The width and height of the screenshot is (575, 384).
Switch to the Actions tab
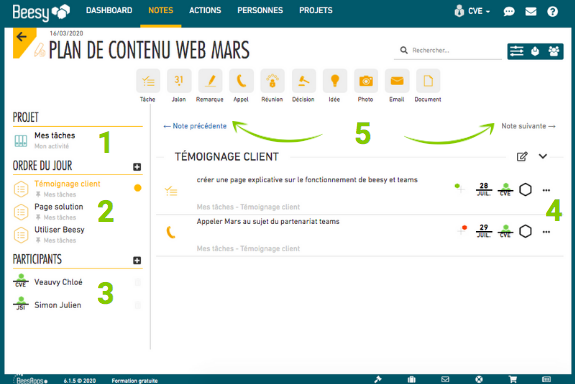[205, 10]
